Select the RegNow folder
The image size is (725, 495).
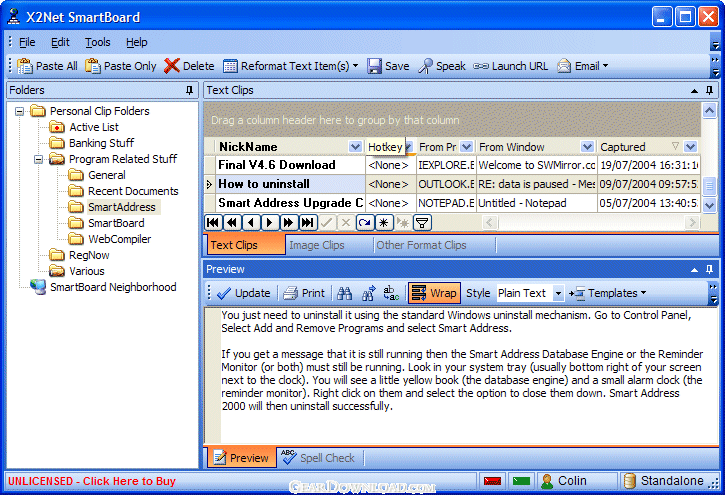(89, 255)
